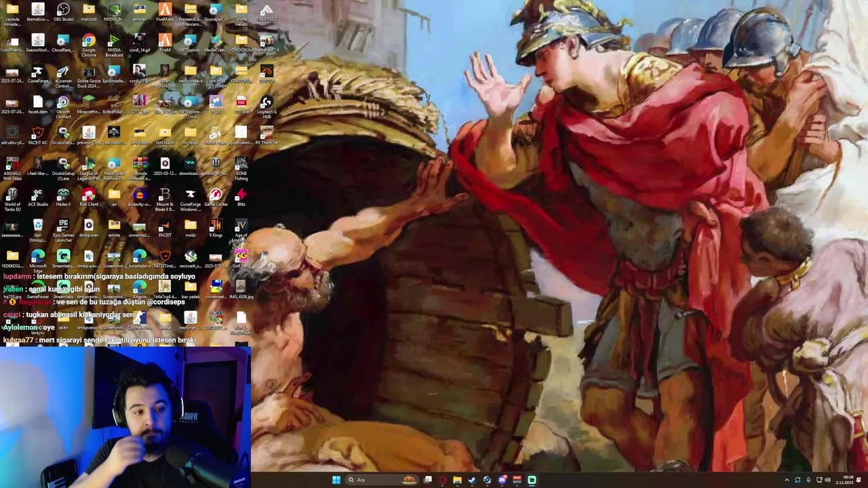Open the notification bell icon

(x=859, y=480)
